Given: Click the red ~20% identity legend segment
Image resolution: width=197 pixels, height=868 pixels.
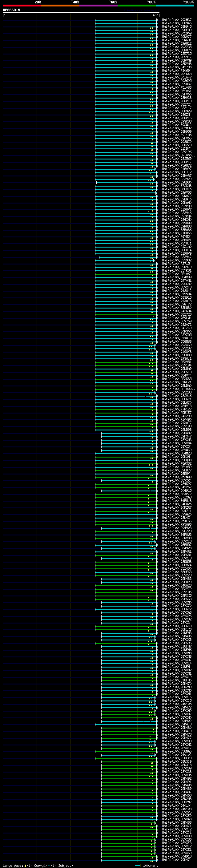Looking at the screenshot, I should click(22, 6).
